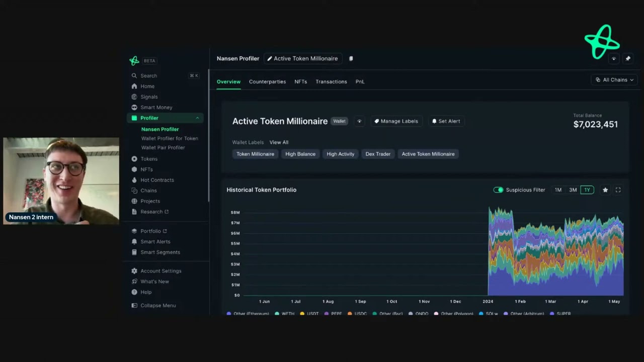Click the USDT legend color dot
The image size is (644, 362).
click(x=302, y=314)
